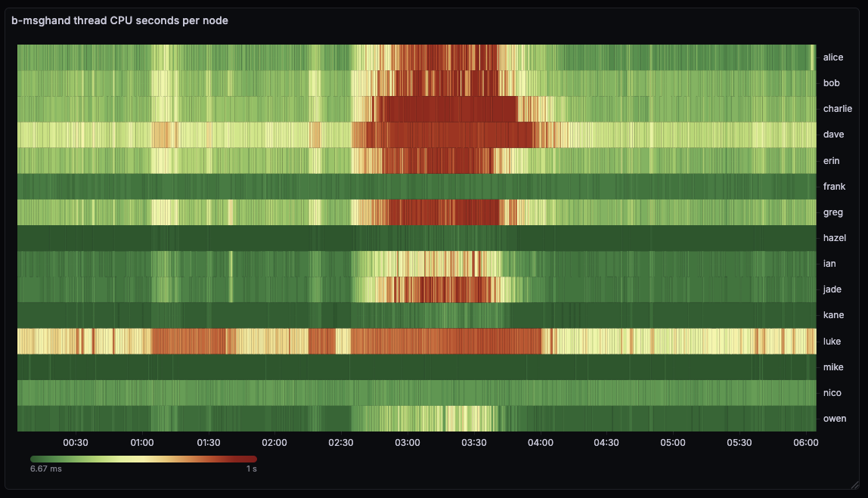Click the mike row in the heatmap
This screenshot has height=498, width=868.
point(416,367)
